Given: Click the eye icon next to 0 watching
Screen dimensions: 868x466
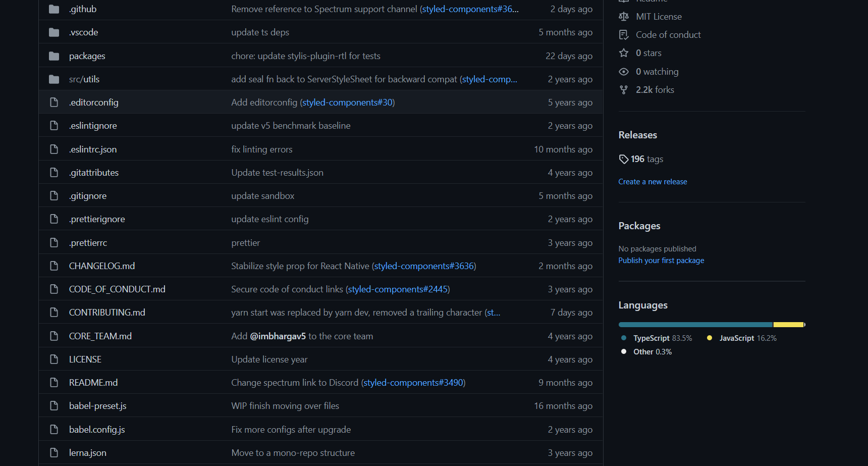Looking at the screenshot, I should [x=624, y=72].
